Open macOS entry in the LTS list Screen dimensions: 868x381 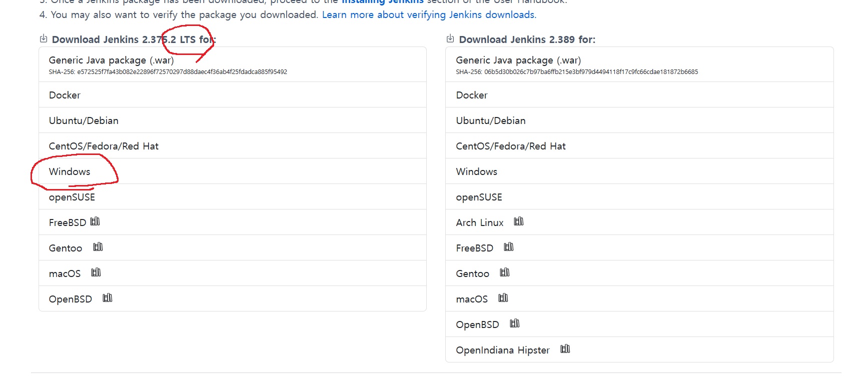tap(233, 273)
